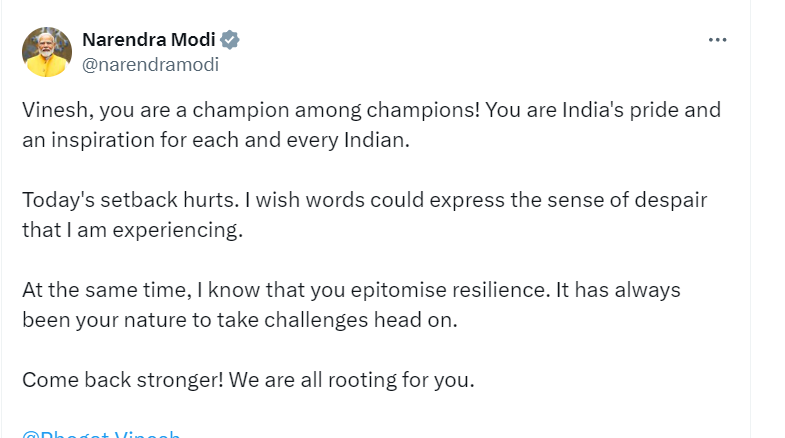785x438 pixels.
Task: Click the word "Vinesh" starting the tweet
Action: pyautogui.click(x=50, y=110)
